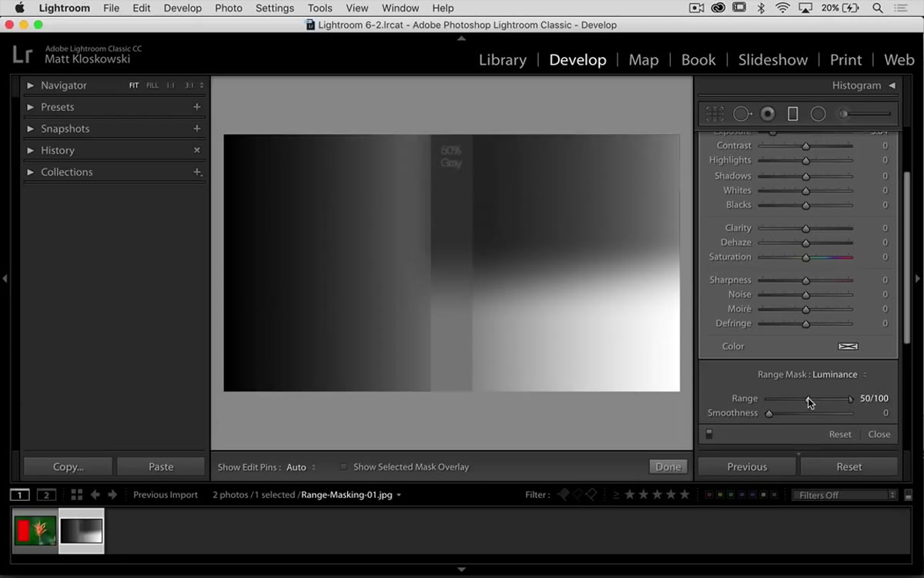Image resolution: width=924 pixels, height=578 pixels.
Task: Open Spotlight search in menu bar
Action: click(x=878, y=8)
